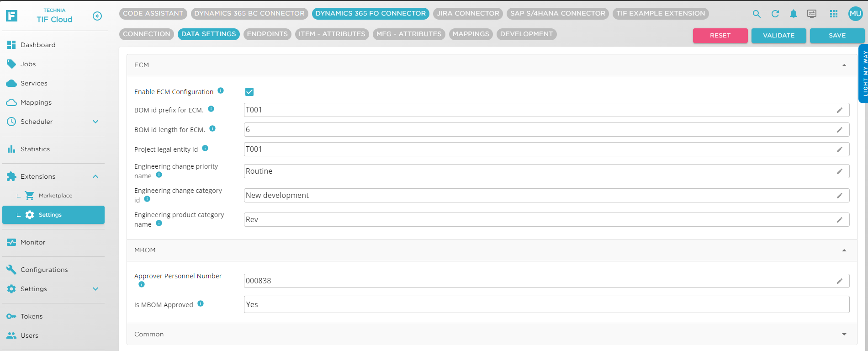This screenshot has height=351, width=868.
Task: Collapse the ECM section
Action: click(844, 65)
